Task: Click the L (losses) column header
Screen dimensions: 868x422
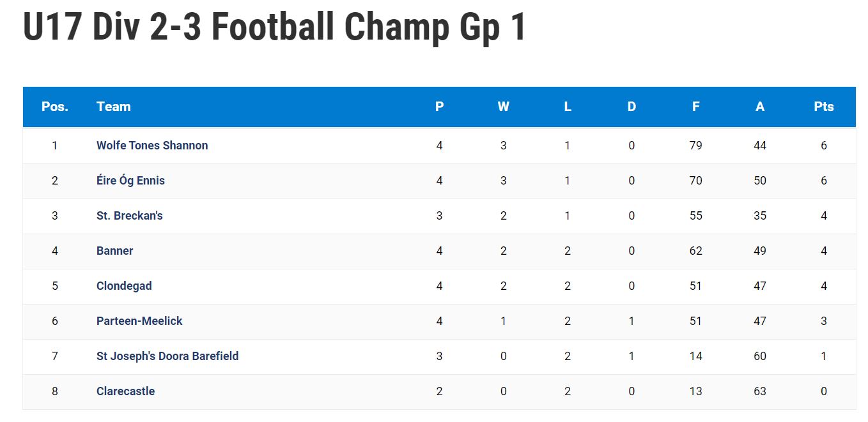Action: [x=568, y=107]
